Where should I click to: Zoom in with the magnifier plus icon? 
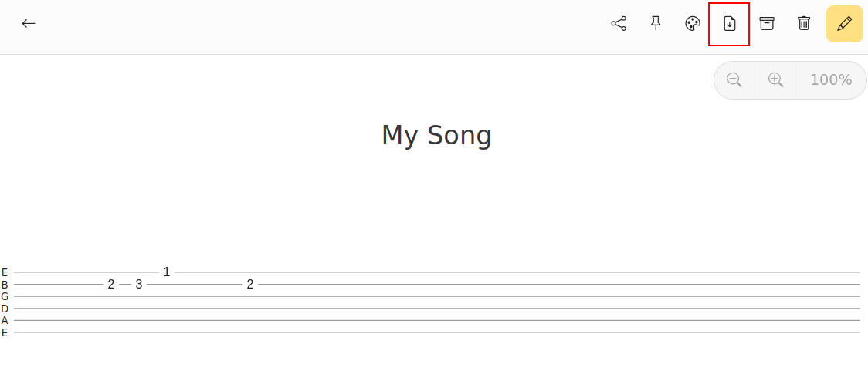776,79
